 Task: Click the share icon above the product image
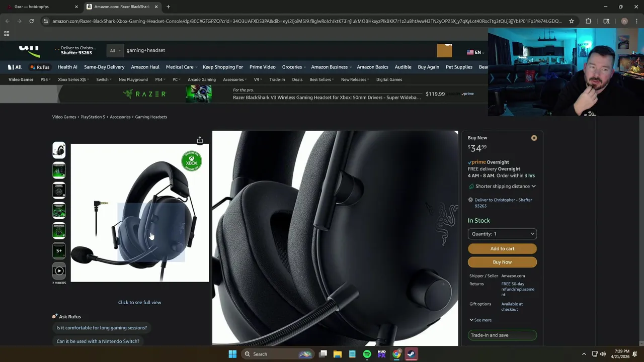tap(200, 140)
